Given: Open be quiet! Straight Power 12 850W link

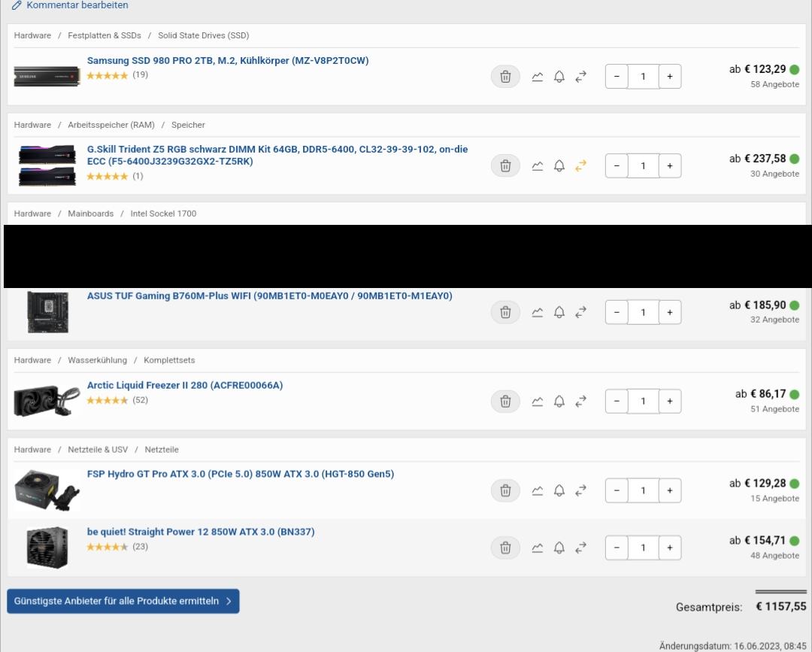Looking at the screenshot, I should (201, 532).
